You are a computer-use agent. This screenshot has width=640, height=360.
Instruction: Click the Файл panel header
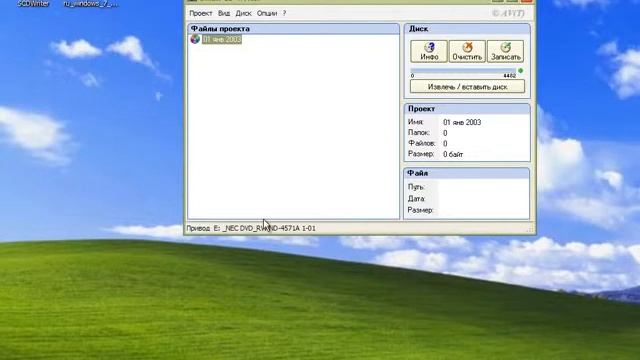tap(467, 173)
